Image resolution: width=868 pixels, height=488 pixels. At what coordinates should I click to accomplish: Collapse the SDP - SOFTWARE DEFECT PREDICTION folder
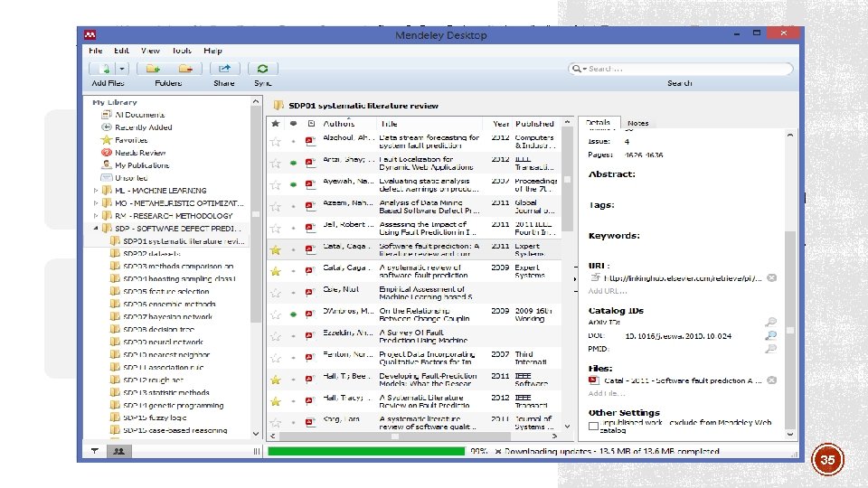96,228
